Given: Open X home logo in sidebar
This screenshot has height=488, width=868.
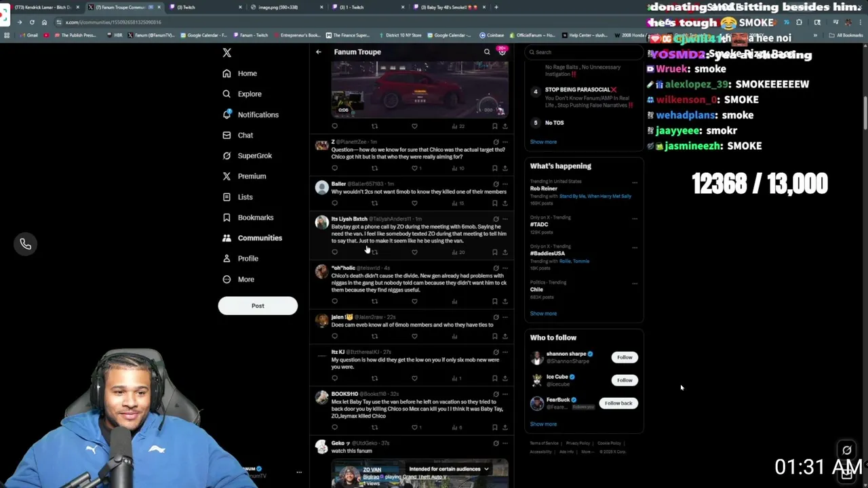Looking at the screenshot, I should [x=227, y=52].
